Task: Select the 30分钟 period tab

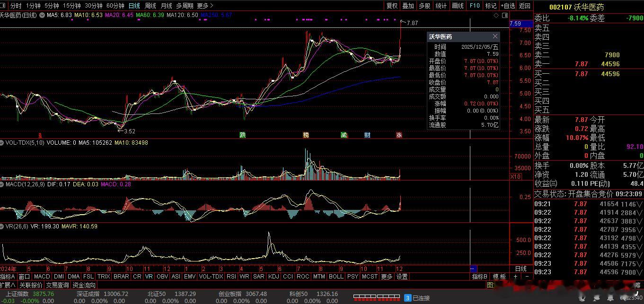Action: click(x=94, y=6)
